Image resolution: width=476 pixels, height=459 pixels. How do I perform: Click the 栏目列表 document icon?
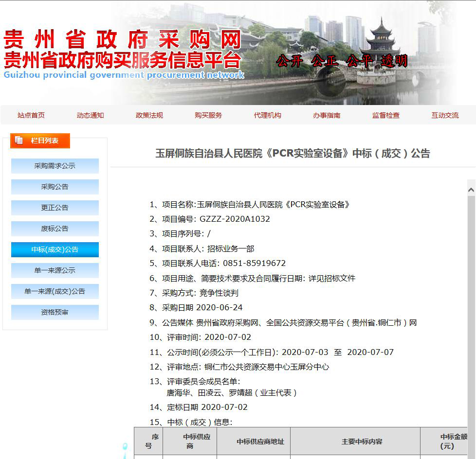19,141
